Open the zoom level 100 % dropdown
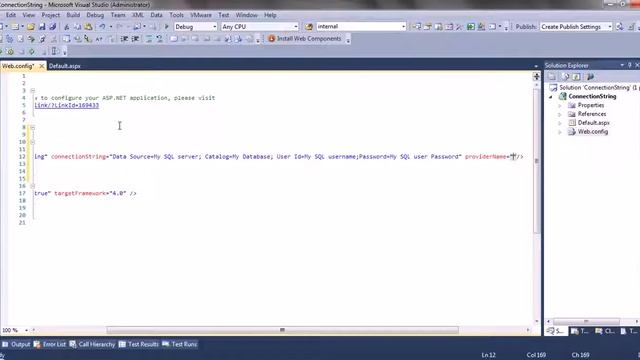The height and width of the screenshot is (360, 640). point(27,330)
